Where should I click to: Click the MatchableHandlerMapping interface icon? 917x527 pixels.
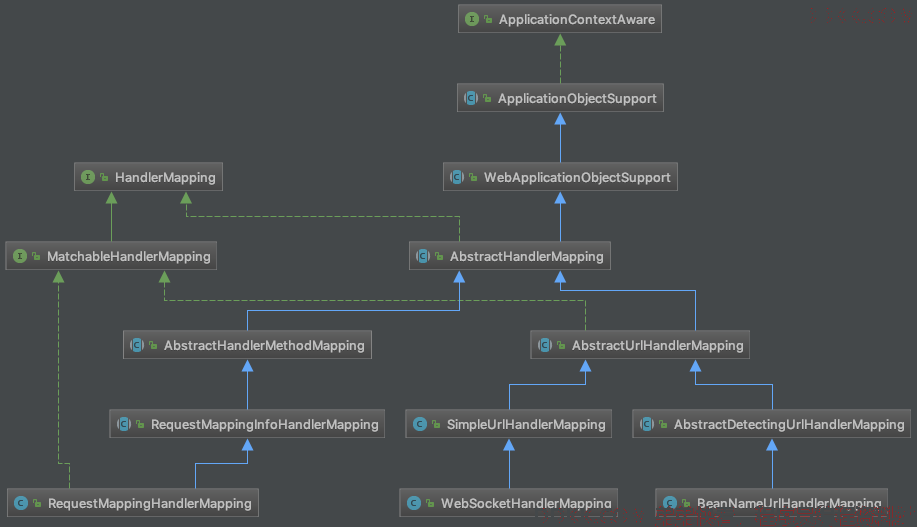coord(20,256)
